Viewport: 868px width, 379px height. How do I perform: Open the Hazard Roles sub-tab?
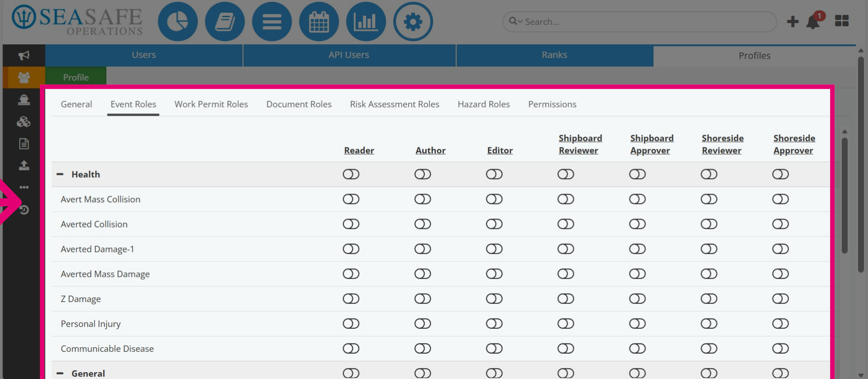pyautogui.click(x=484, y=104)
